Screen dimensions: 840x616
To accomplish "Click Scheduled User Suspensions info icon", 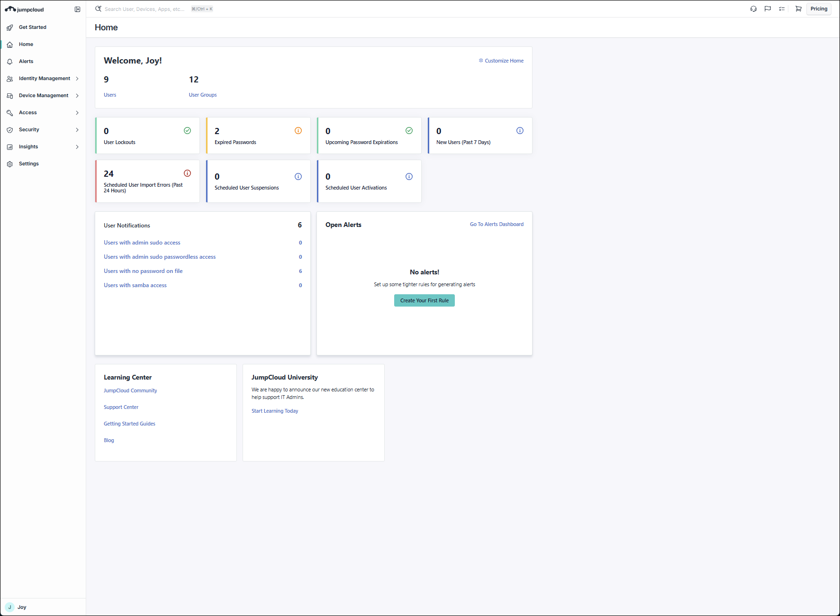I will [298, 177].
